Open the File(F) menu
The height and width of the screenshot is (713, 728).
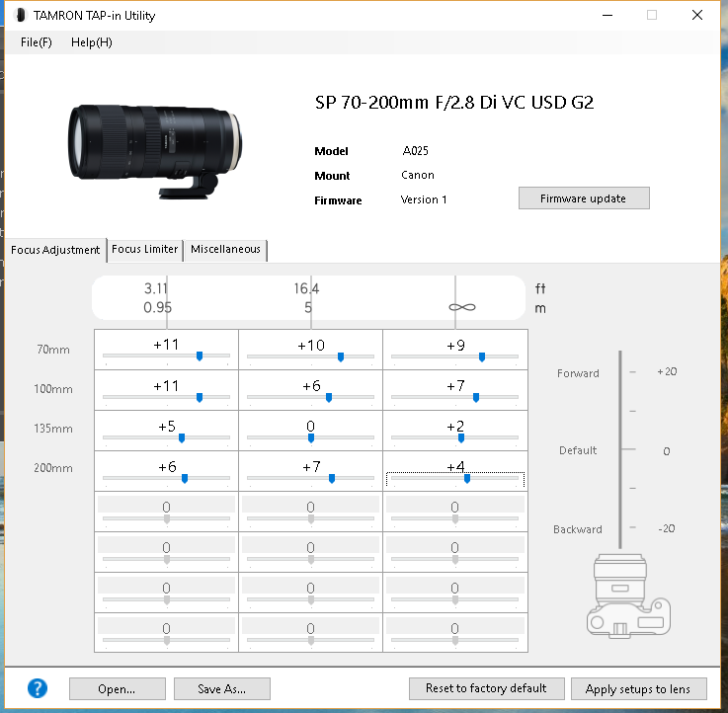coord(37,42)
